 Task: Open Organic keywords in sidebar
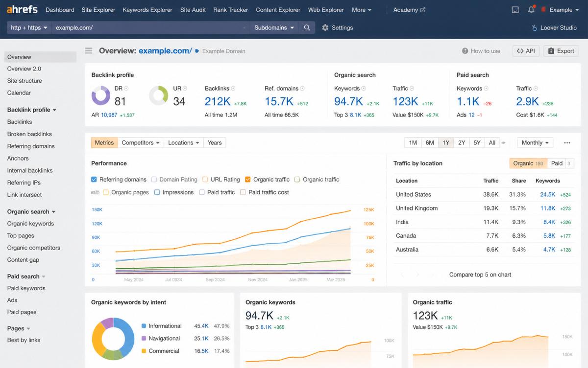30,224
